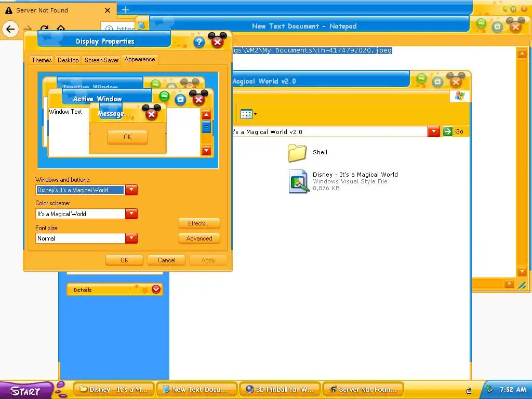Cancel the Display Properties dialog
Viewport: 532px width, 399px height.
click(167, 260)
